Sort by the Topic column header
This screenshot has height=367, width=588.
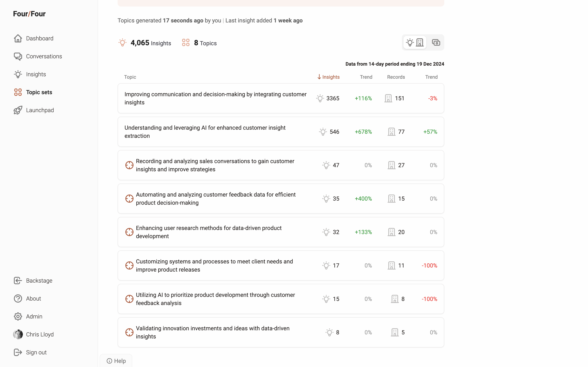(130, 77)
